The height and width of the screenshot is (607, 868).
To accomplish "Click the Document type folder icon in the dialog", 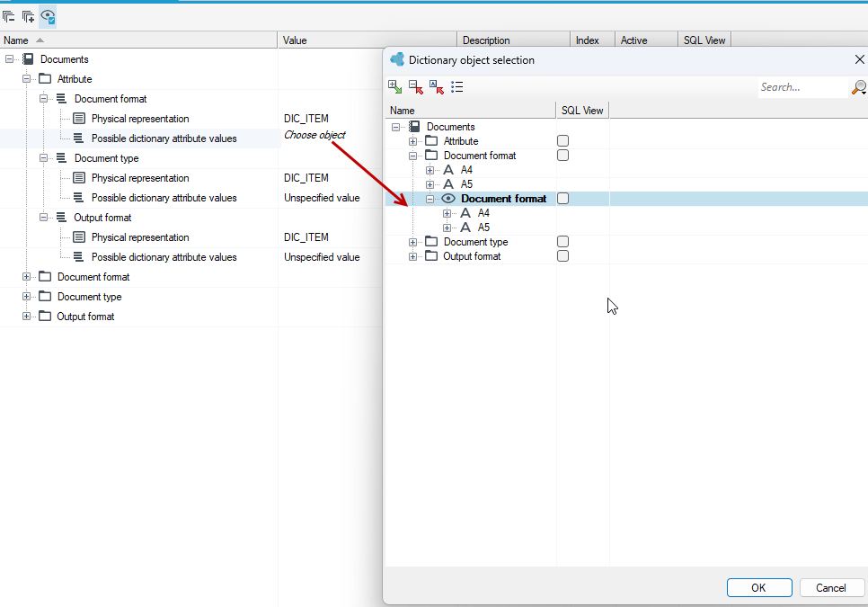I will pyautogui.click(x=431, y=242).
